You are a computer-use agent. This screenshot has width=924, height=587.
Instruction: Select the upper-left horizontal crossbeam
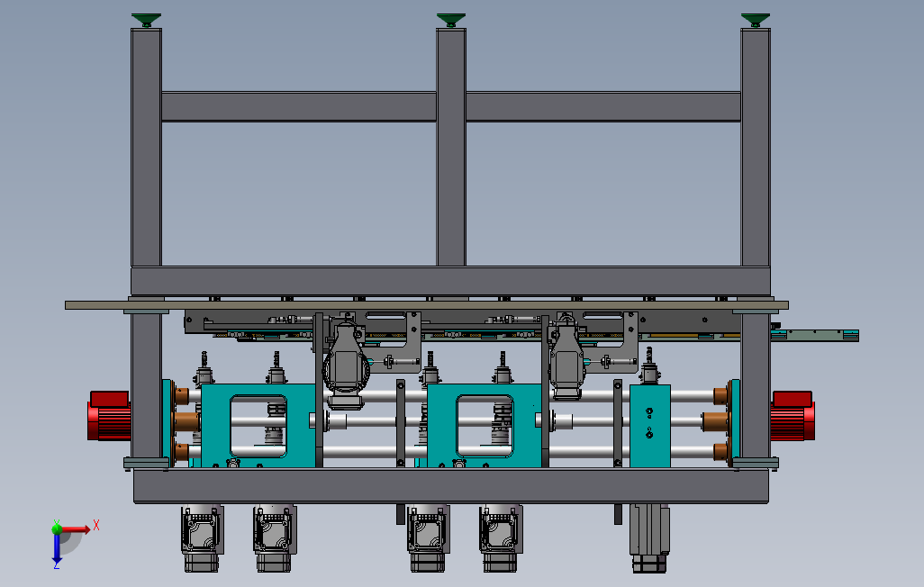(299, 106)
